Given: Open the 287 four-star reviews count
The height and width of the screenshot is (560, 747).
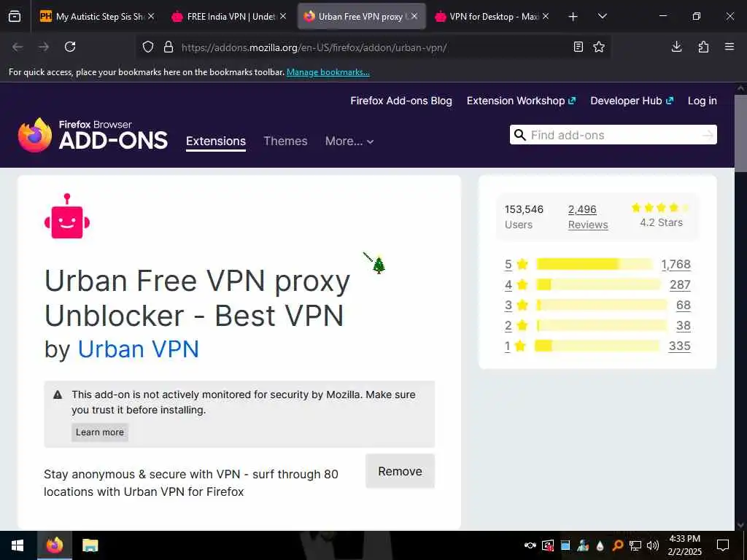Looking at the screenshot, I should click(681, 285).
